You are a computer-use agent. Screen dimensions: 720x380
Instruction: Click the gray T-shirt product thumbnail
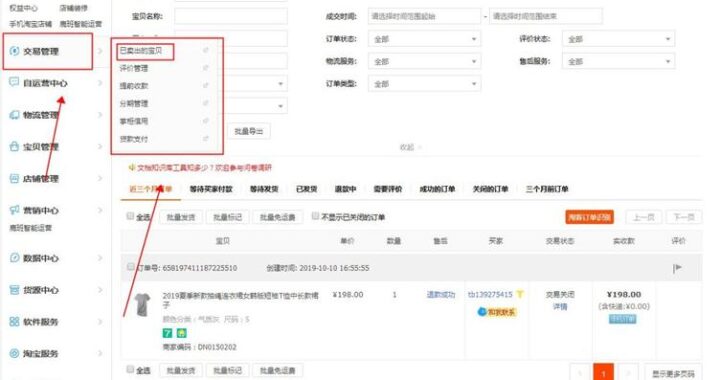(x=142, y=305)
